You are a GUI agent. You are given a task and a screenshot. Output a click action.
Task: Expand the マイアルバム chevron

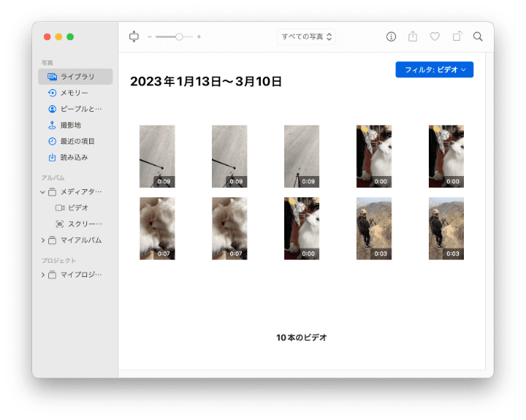pos(42,240)
